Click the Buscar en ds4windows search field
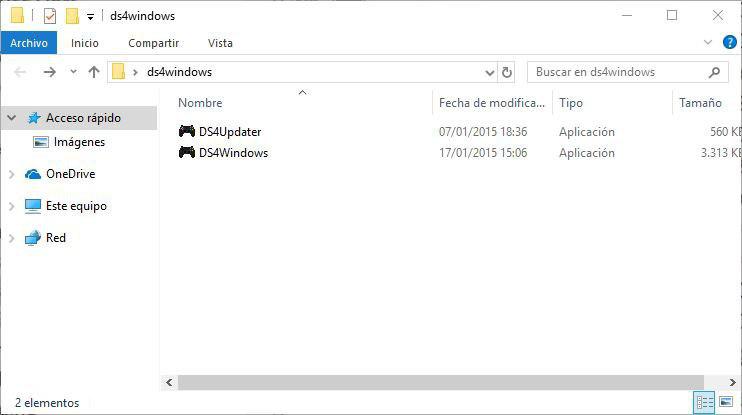Screen dimensions: 742x415 (615, 72)
